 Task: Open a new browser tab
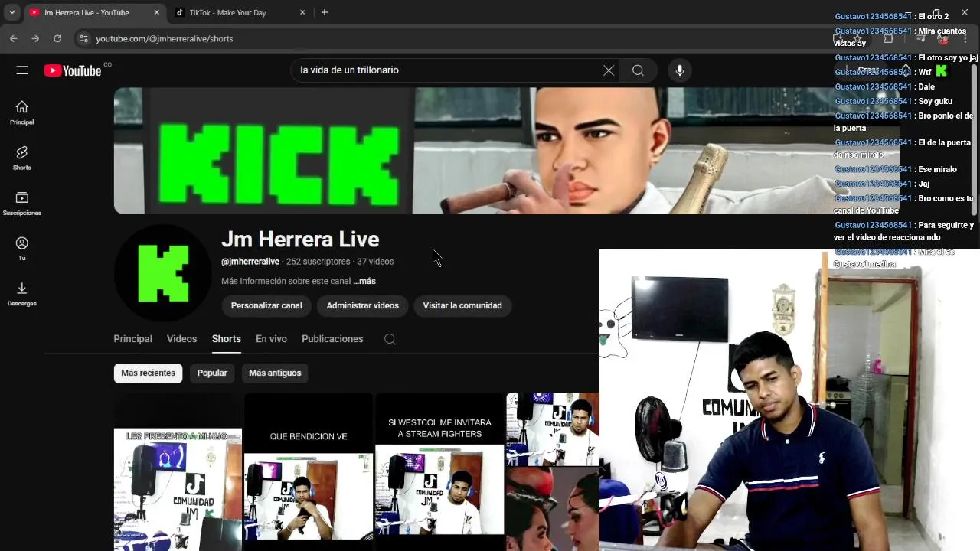pyautogui.click(x=325, y=12)
